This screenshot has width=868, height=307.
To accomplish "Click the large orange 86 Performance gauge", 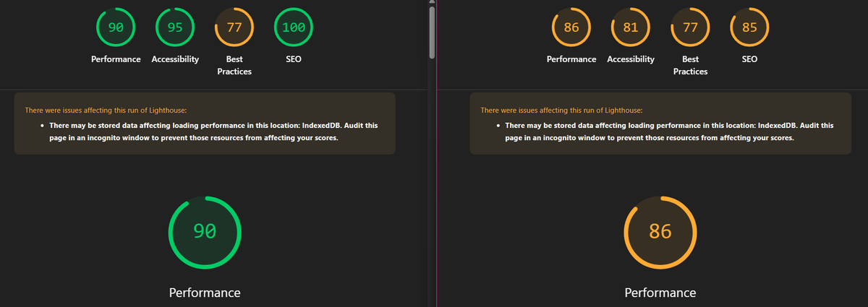I will pos(660,232).
